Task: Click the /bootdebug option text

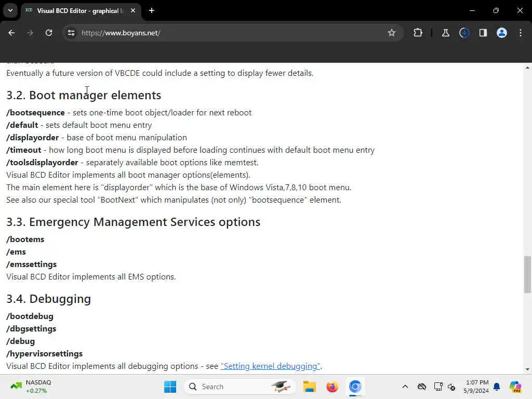Action: 30,316
